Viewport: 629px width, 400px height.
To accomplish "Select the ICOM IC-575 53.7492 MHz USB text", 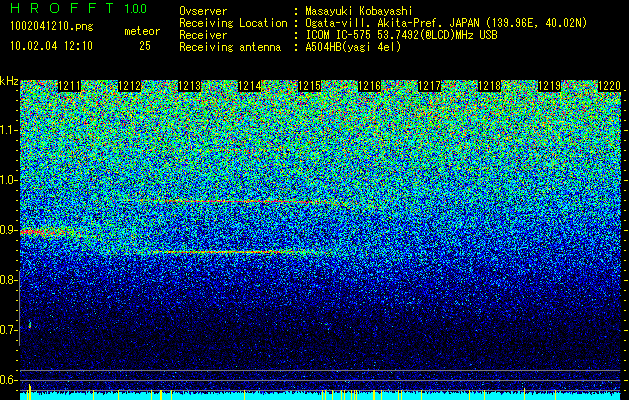I will coord(401,35).
